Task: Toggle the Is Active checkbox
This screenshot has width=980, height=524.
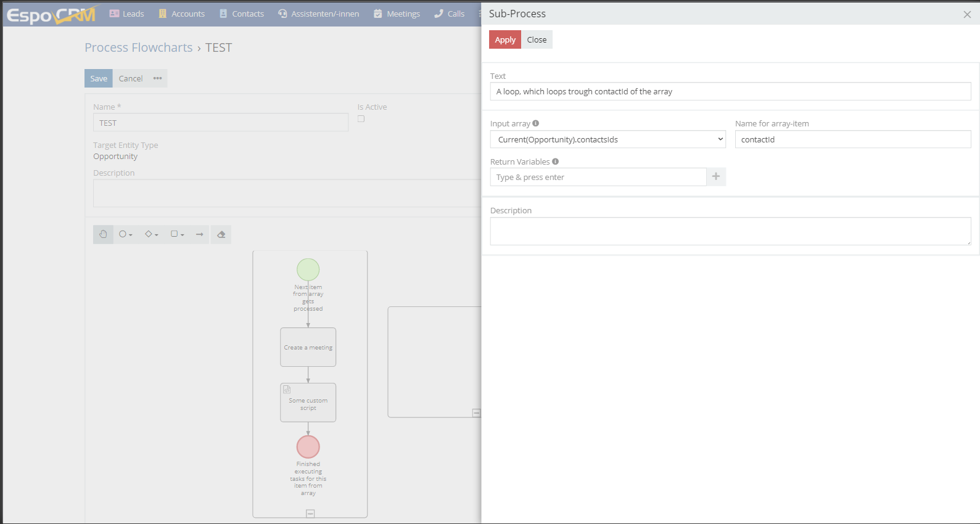Action: point(361,119)
